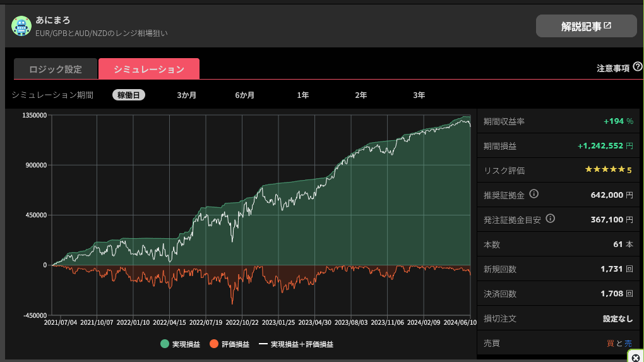
Task: Click the あにまろ robot avatar icon
Action: (x=21, y=25)
